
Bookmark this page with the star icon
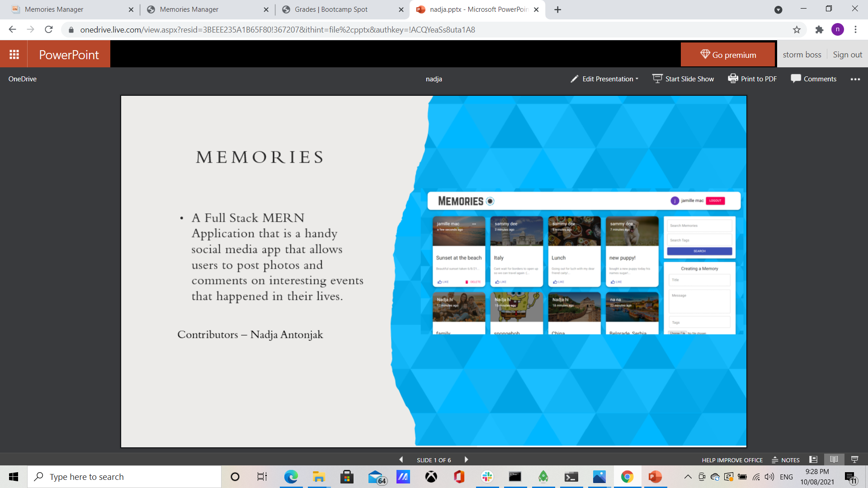coord(797,30)
